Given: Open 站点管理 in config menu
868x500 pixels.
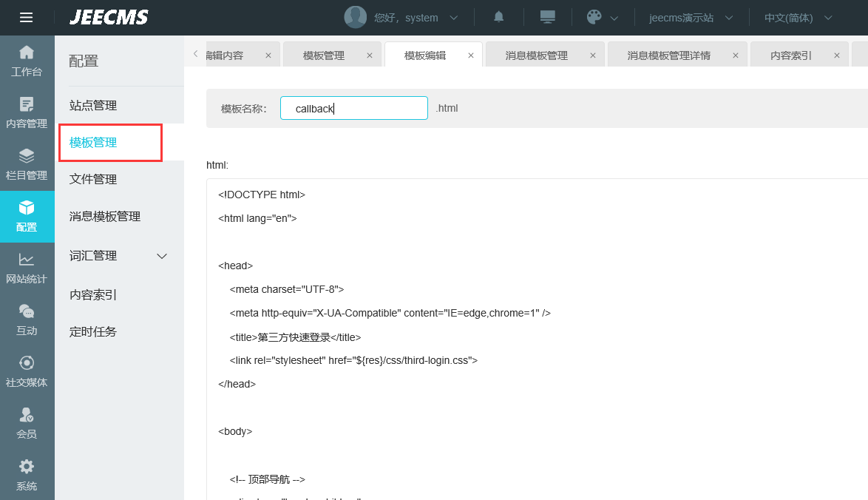Looking at the screenshot, I should click(93, 105).
